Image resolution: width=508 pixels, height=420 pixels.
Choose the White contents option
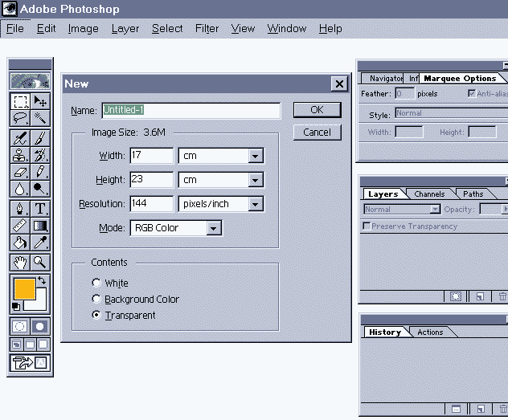[96, 283]
